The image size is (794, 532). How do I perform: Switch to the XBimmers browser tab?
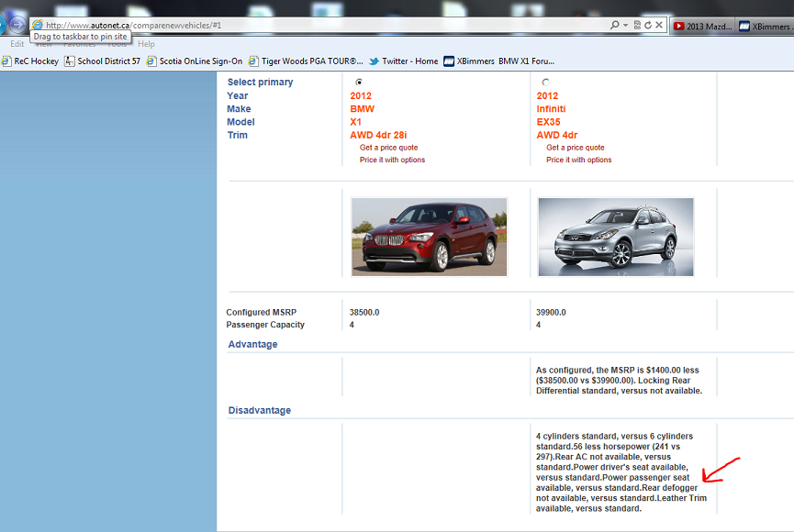point(766,27)
